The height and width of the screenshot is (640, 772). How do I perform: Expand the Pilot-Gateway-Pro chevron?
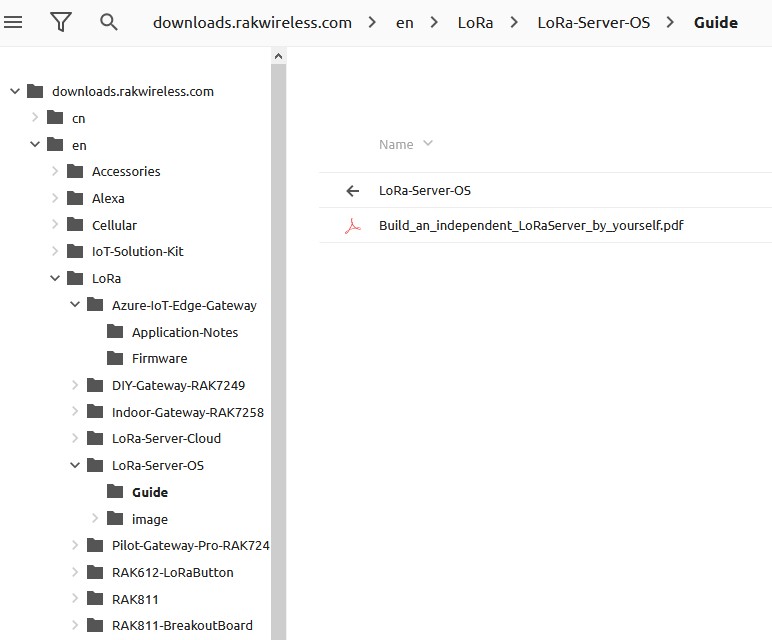point(75,545)
